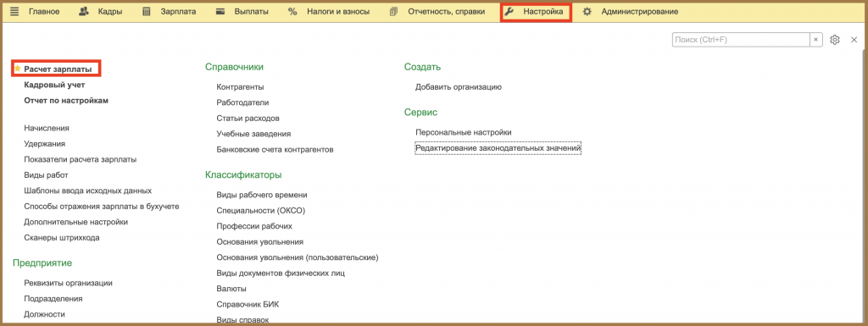Open the Контрагенты directory
The width and height of the screenshot is (868, 326).
point(240,86)
